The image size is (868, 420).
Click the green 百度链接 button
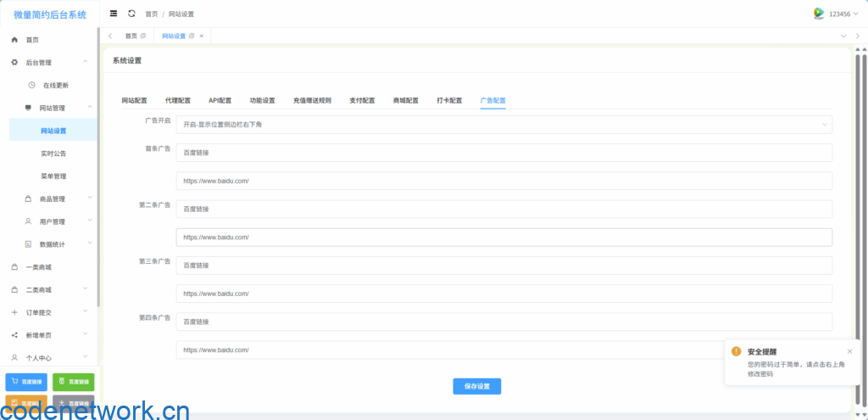(74, 382)
